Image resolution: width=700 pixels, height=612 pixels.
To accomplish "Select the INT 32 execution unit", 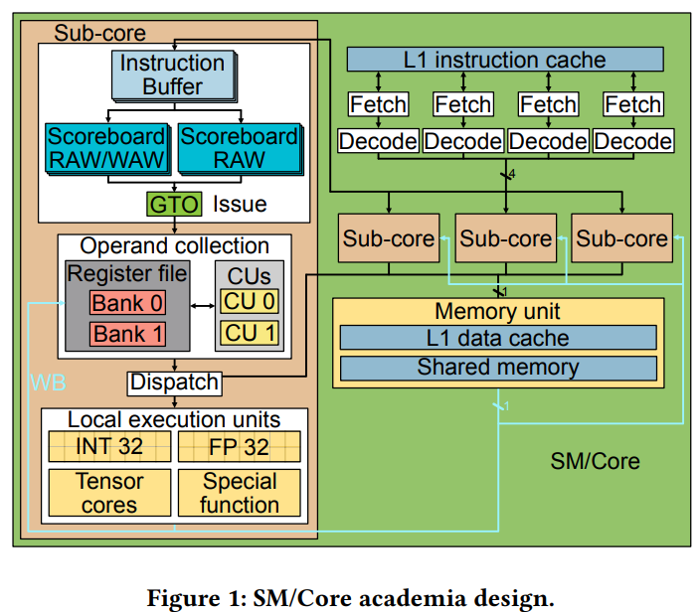I will click(x=109, y=446).
